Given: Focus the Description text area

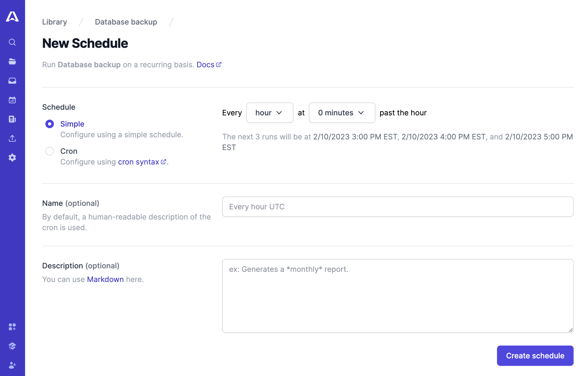Looking at the screenshot, I should coord(398,296).
